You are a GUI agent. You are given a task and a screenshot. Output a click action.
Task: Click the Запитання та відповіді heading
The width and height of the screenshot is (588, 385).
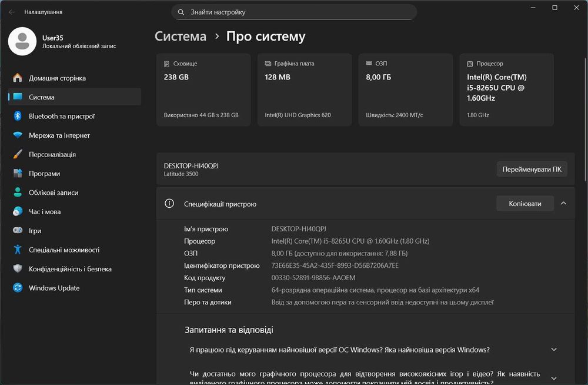click(x=229, y=330)
